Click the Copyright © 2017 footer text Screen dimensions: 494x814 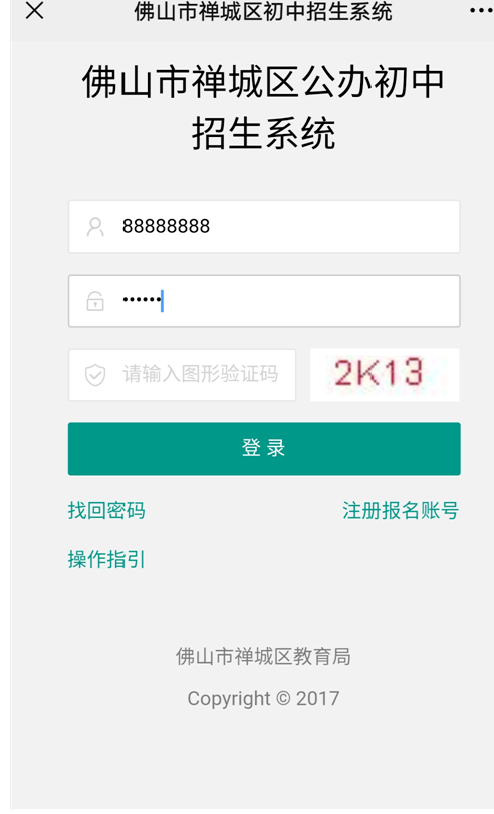(x=263, y=698)
